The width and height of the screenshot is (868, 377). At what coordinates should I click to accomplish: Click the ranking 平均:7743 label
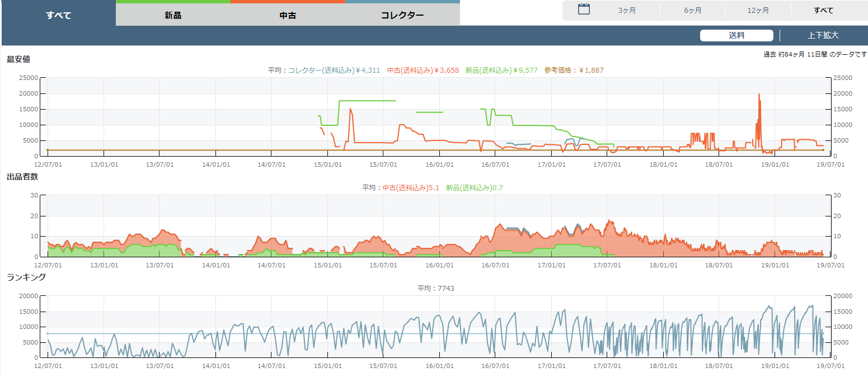[435, 289]
